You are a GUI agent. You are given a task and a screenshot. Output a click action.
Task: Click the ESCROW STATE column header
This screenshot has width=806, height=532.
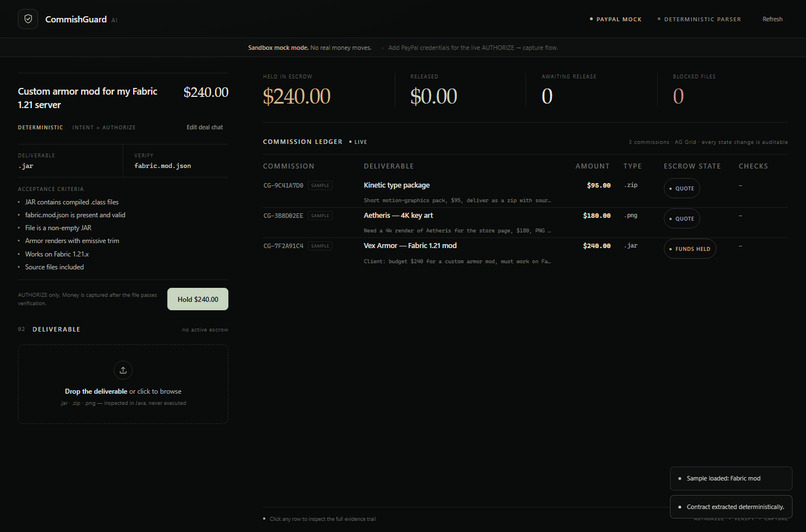[x=692, y=166]
